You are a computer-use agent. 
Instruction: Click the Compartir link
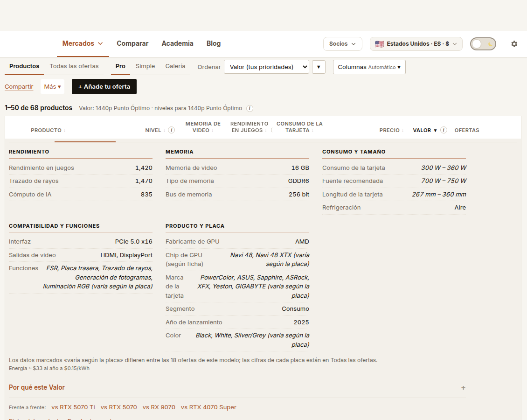coord(19,87)
